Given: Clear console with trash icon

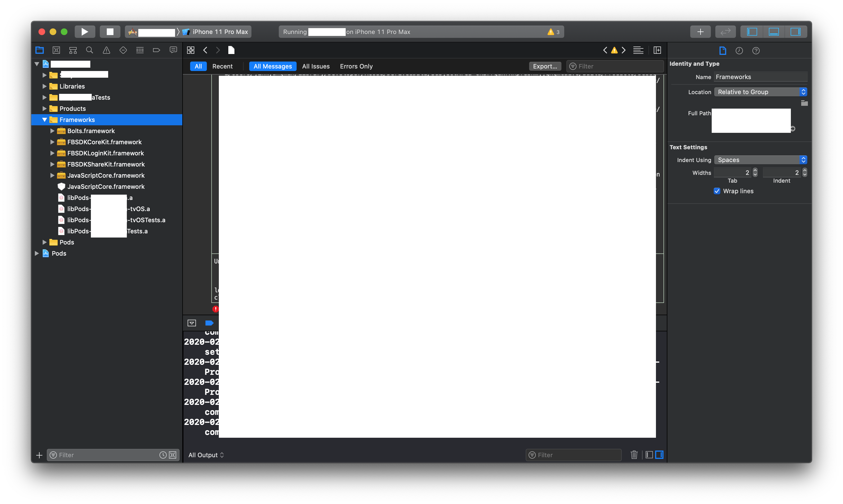Looking at the screenshot, I should click(x=634, y=455).
